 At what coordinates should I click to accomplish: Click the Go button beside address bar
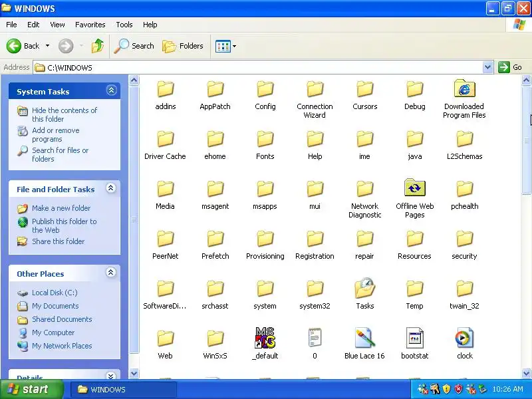[510, 67]
